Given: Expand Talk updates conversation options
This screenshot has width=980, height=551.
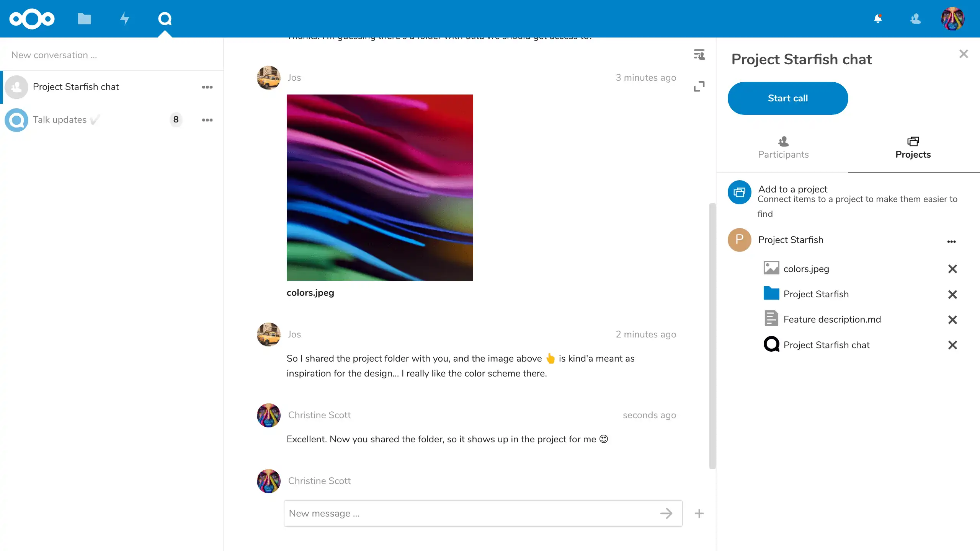Looking at the screenshot, I should pyautogui.click(x=207, y=119).
